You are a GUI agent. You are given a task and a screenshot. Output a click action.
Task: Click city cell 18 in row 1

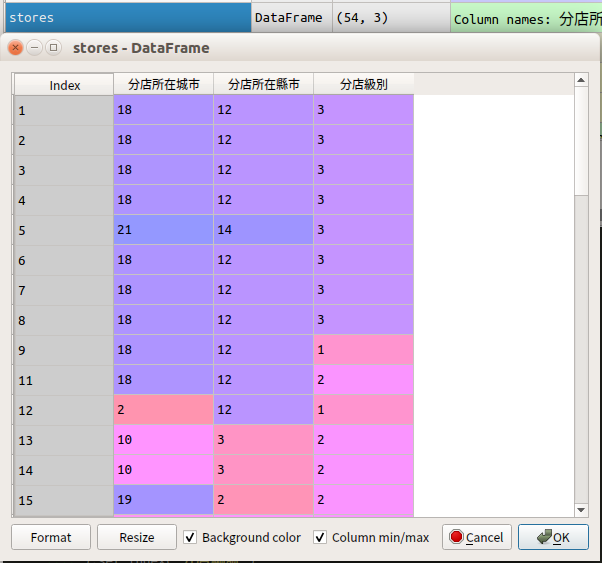(x=163, y=109)
